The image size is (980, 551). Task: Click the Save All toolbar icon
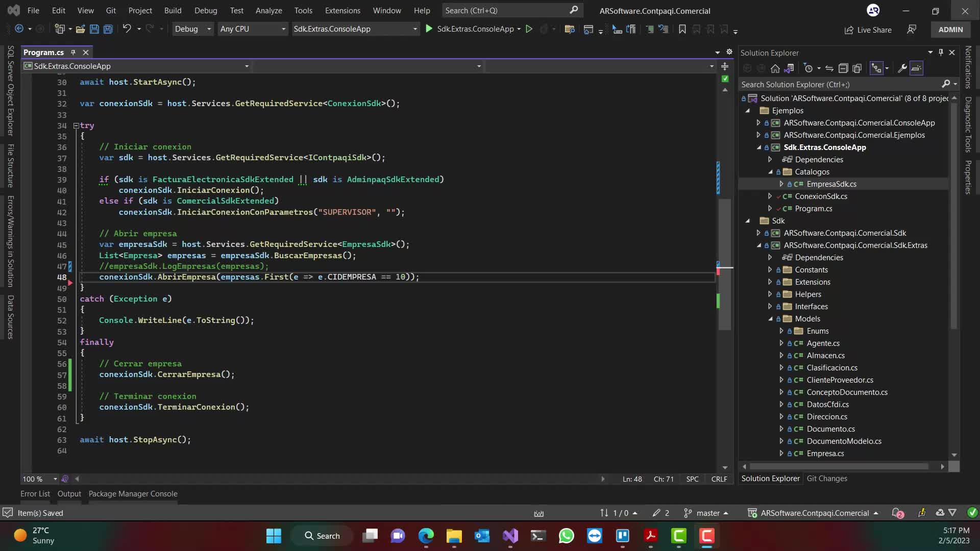point(108,29)
